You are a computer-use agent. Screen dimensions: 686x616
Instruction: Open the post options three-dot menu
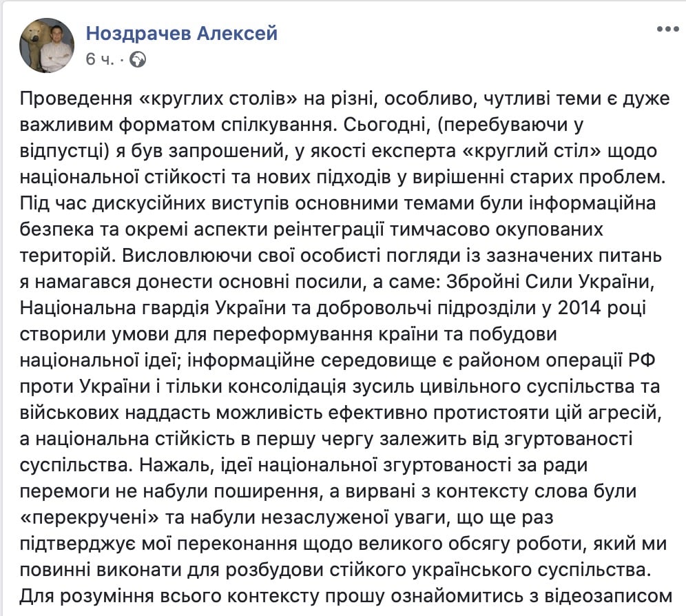click(x=667, y=30)
